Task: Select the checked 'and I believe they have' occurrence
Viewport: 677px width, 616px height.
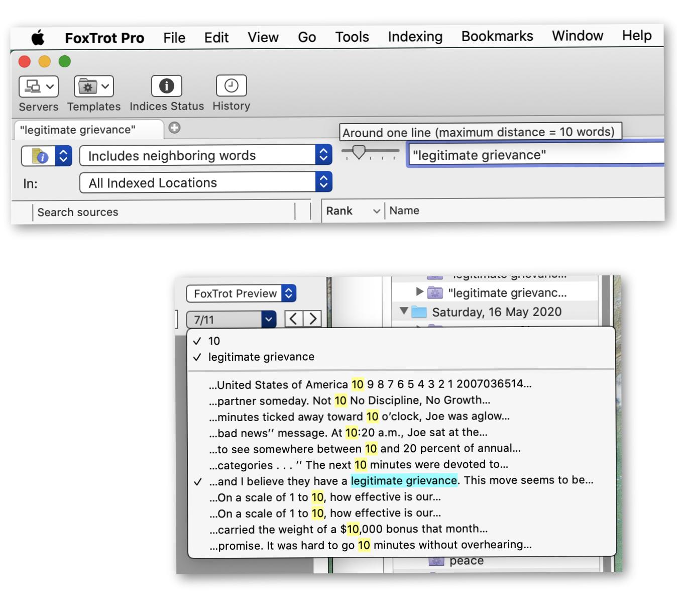Action: 401,481
